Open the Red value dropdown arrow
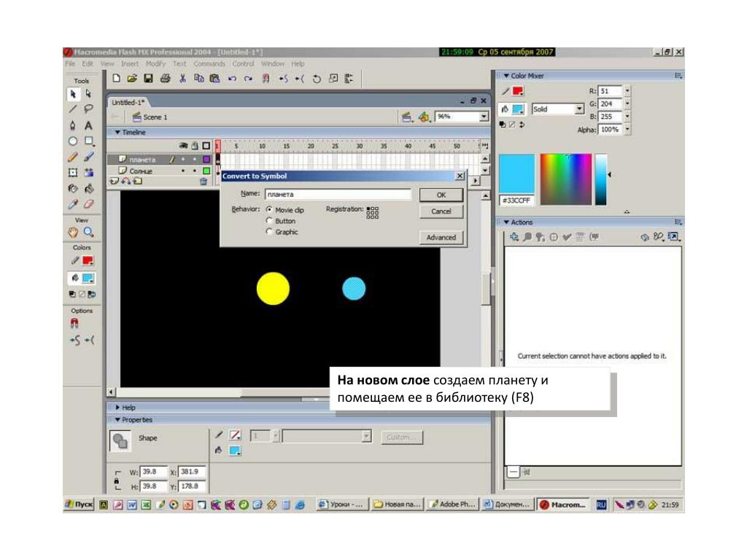 pyautogui.click(x=627, y=90)
